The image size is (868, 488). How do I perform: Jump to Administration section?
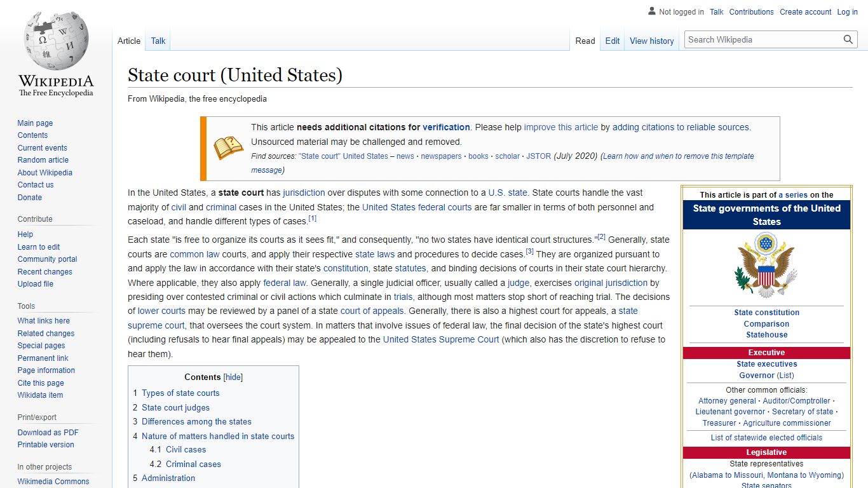tap(168, 478)
